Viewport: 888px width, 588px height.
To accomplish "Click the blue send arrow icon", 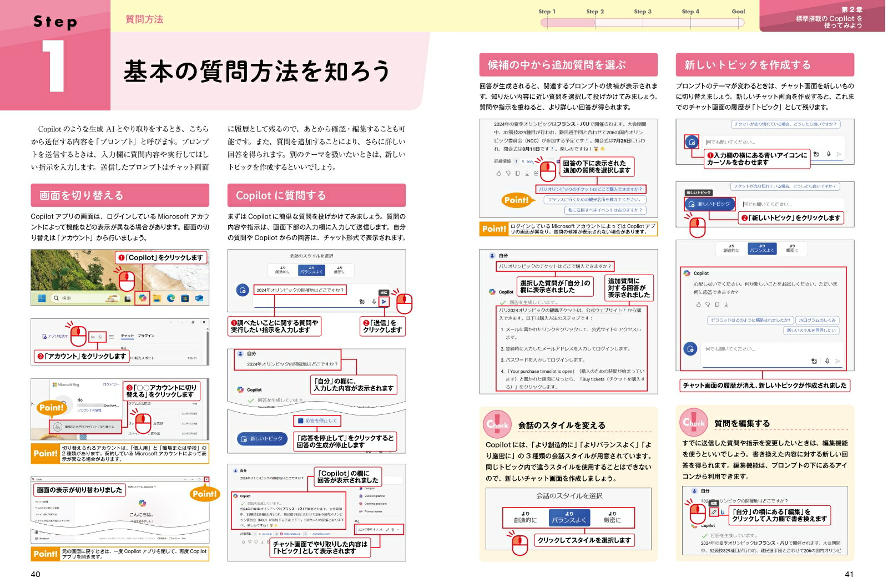I will (384, 302).
